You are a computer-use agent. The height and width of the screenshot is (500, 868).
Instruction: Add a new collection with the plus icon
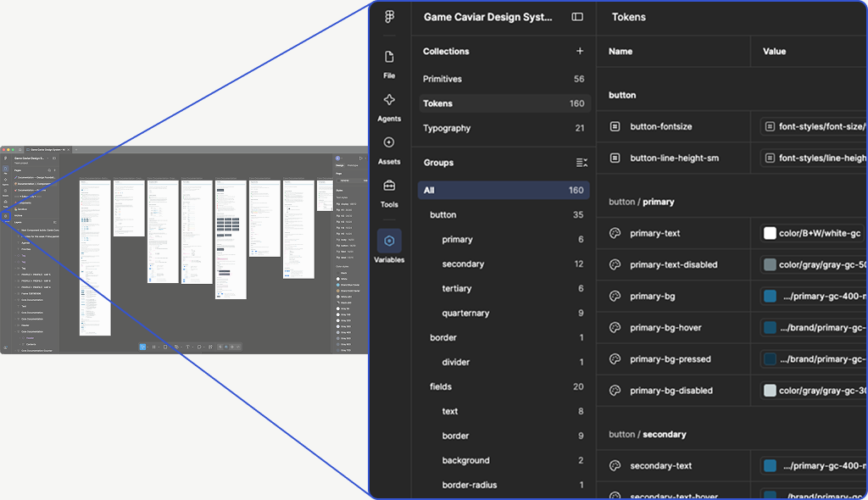pos(580,51)
